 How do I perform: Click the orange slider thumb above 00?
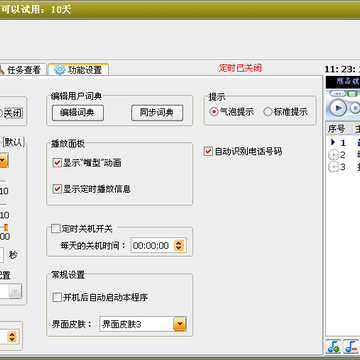tap(6, 227)
